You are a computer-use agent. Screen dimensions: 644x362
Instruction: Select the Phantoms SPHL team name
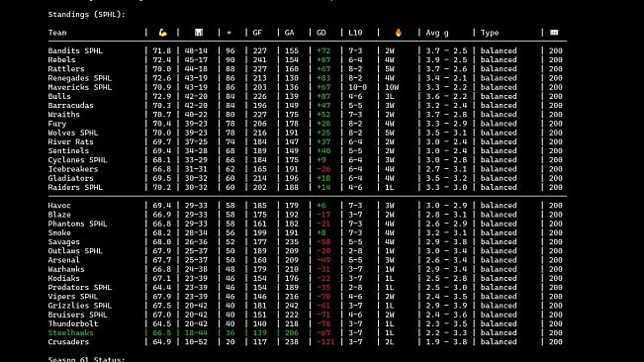click(77, 224)
